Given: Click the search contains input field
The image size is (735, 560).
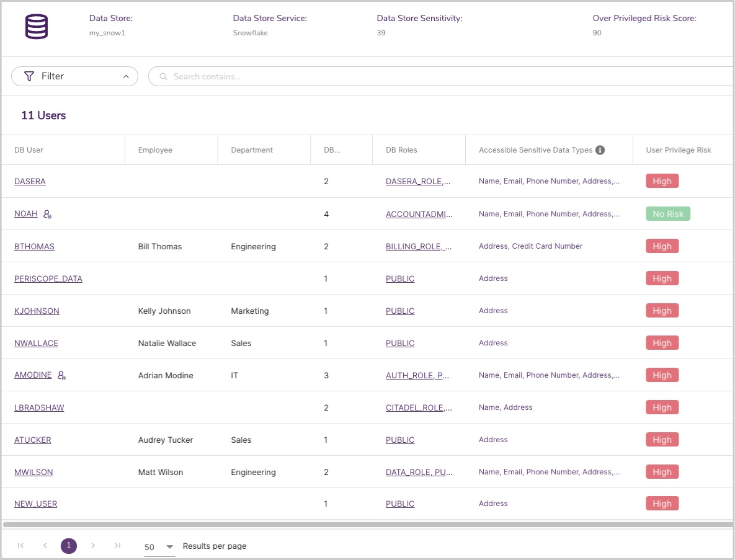Looking at the screenshot, I should pos(434,77).
